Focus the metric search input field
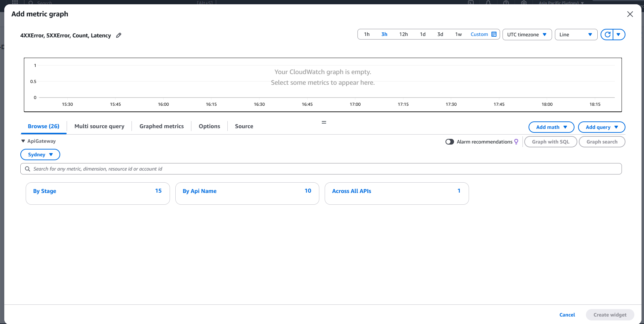Image resolution: width=644 pixels, height=324 pixels. pos(321,169)
